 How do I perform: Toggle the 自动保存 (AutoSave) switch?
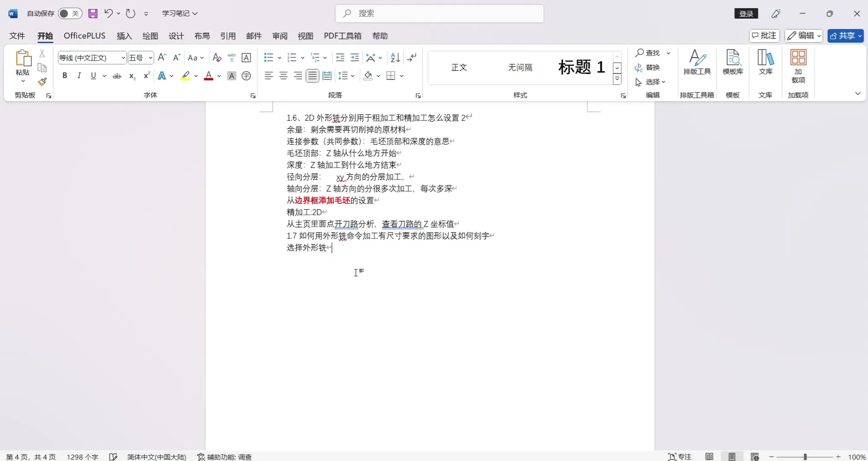[70, 13]
